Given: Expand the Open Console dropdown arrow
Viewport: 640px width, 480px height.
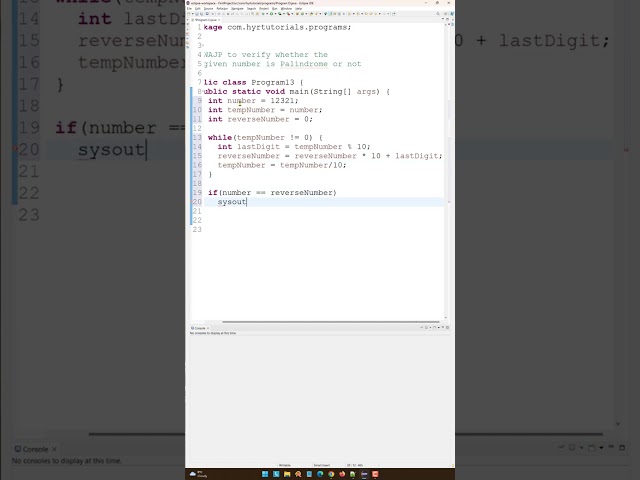Looking at the screenshot, I should 439,327.
